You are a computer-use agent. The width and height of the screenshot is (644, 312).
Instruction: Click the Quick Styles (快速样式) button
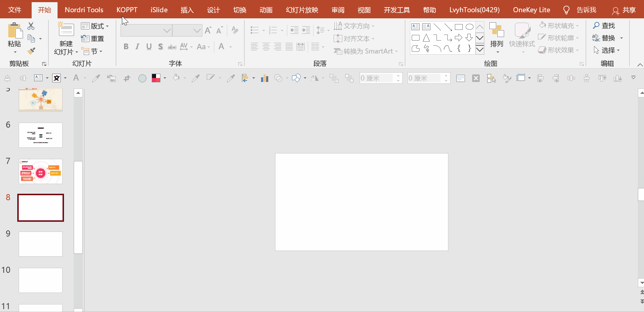(x=522, y=38)
